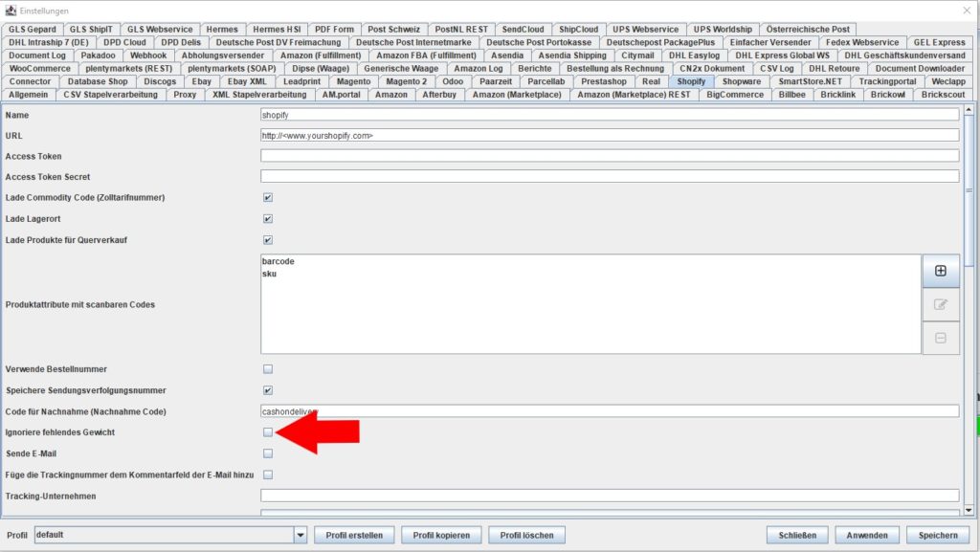980x552 pixels.
Task: Open the Ebay XML tab
Action: (247, 82)
